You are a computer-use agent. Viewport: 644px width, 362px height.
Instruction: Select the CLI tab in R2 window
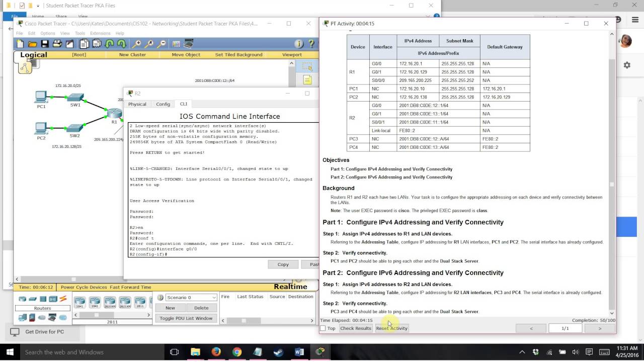[183, 104]
